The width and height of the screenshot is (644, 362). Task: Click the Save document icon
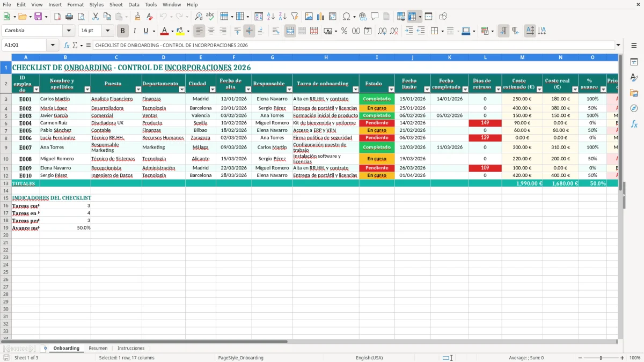pos(38,17)
